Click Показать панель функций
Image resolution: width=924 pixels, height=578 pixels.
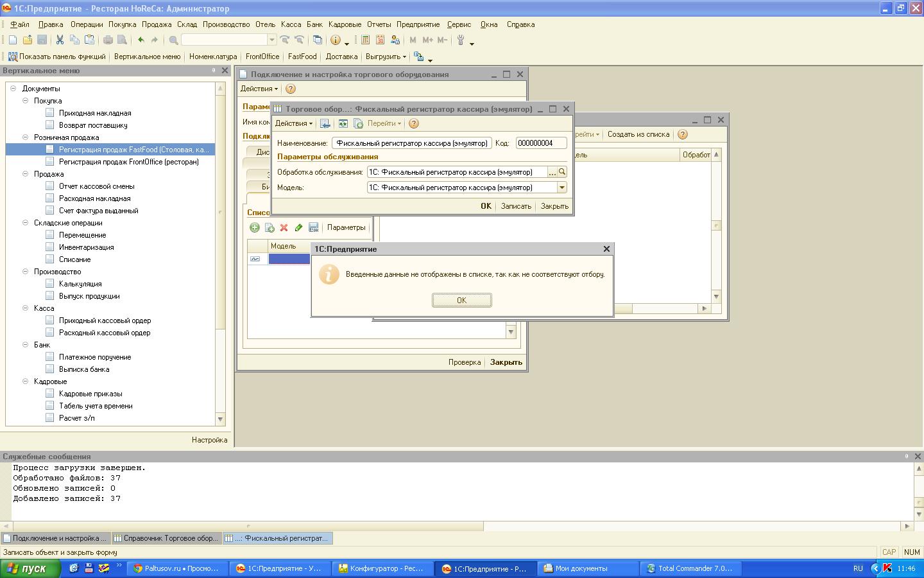pyautogui.click(x=56, y=57)
